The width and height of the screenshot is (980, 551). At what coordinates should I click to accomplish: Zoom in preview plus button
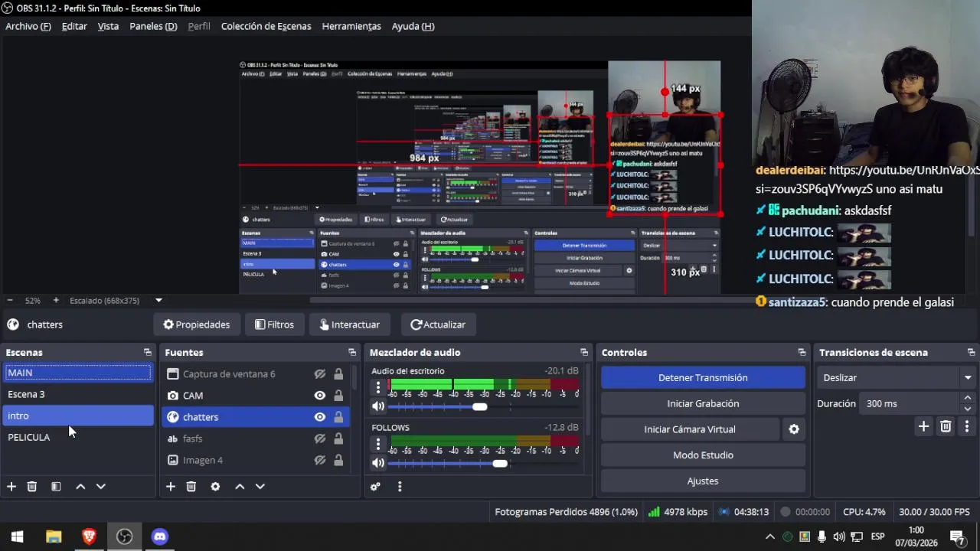click(56, 301)
